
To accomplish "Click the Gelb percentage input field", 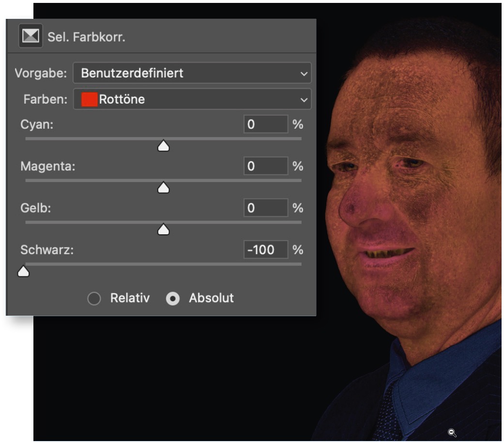I will [265, 208].
